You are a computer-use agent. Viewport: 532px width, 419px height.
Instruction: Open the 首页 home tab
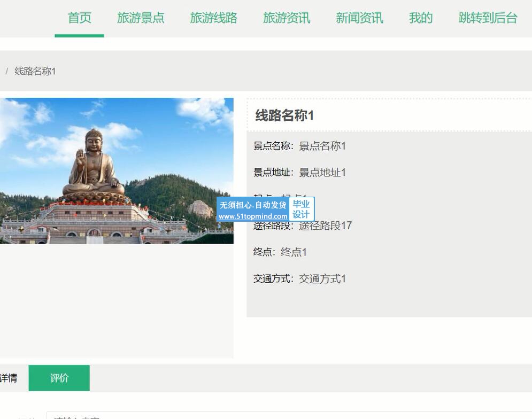(x=79, y=18)
